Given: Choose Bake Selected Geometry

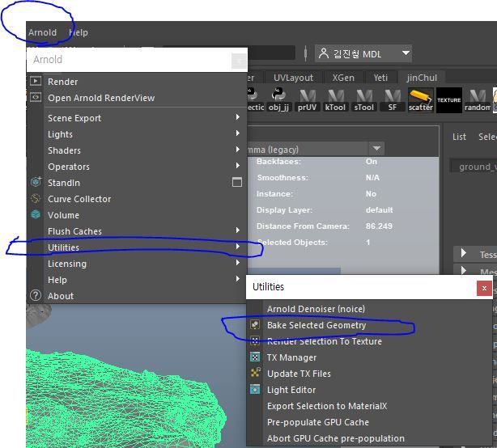Looking at the screenshot, I should click(316, 325).
